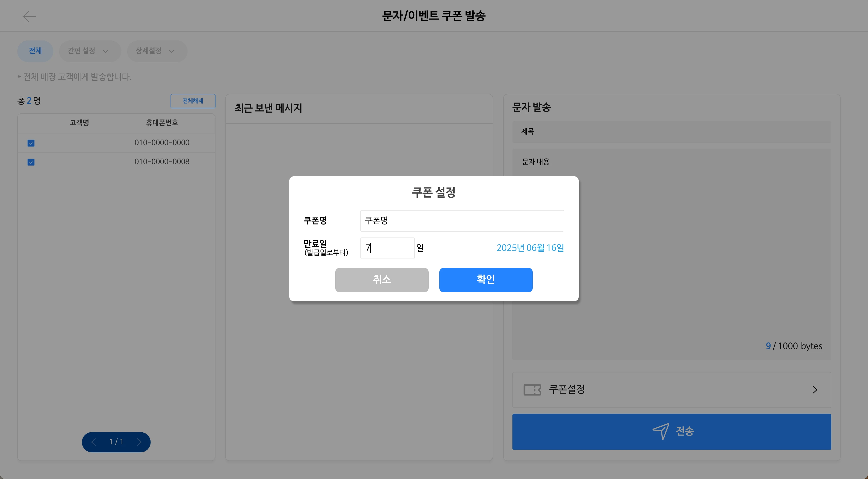Open 쿠폰설정 row

tap(672, 390)
